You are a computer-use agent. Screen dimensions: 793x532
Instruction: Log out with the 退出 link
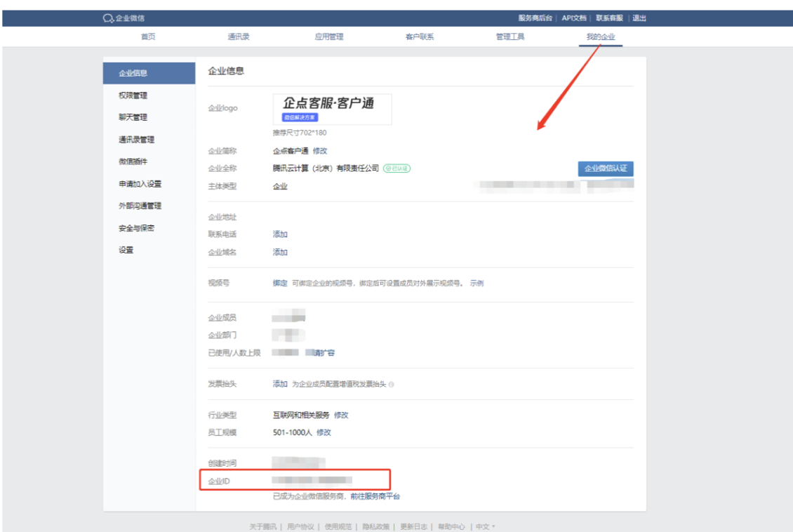pyautogui.click(x=639, y=18)
